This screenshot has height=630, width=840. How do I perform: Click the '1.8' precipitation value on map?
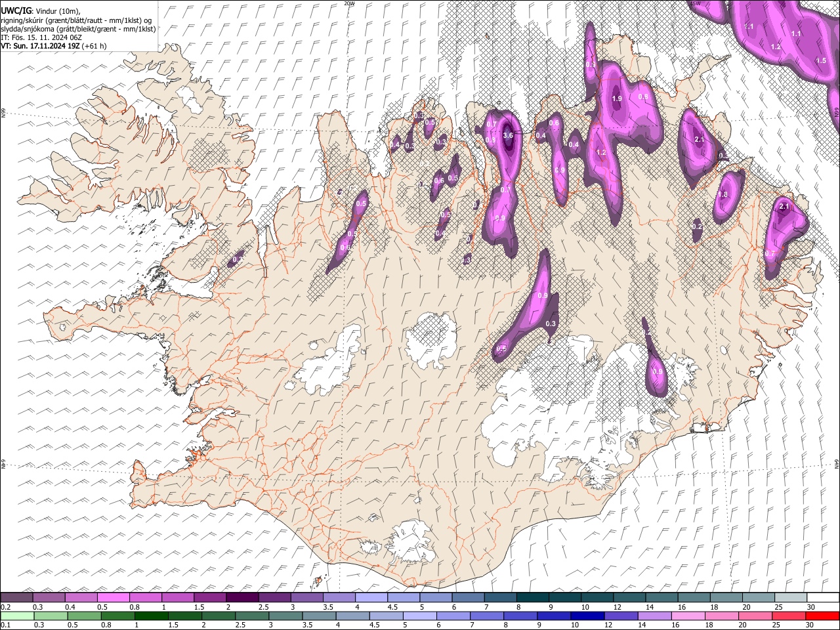(x=723, y=195)
